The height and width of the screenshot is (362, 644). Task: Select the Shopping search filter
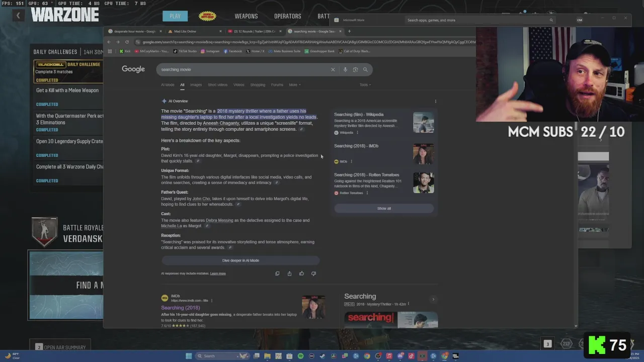pos(258,84)
